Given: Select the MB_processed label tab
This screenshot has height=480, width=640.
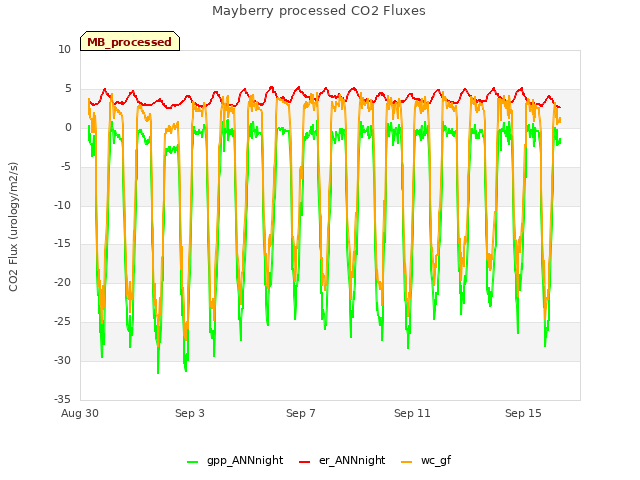Looking at the screenshot, I should 130,41.
